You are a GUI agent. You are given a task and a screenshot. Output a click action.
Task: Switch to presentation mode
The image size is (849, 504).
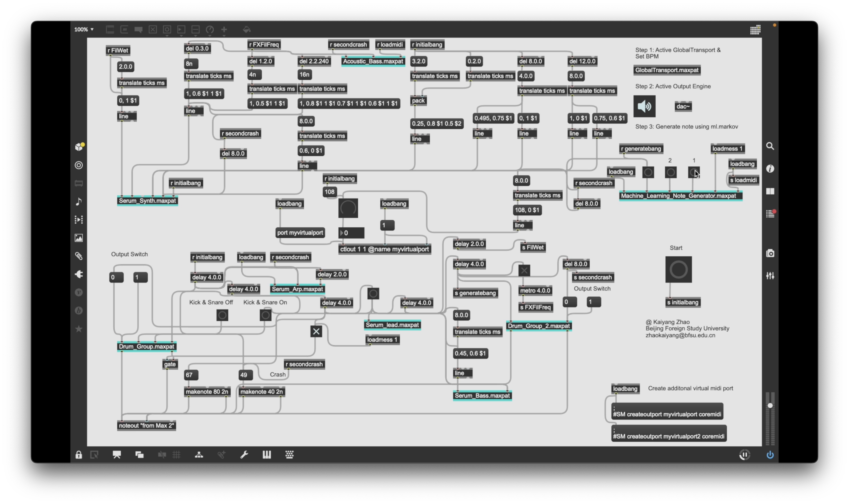point(117,454)
